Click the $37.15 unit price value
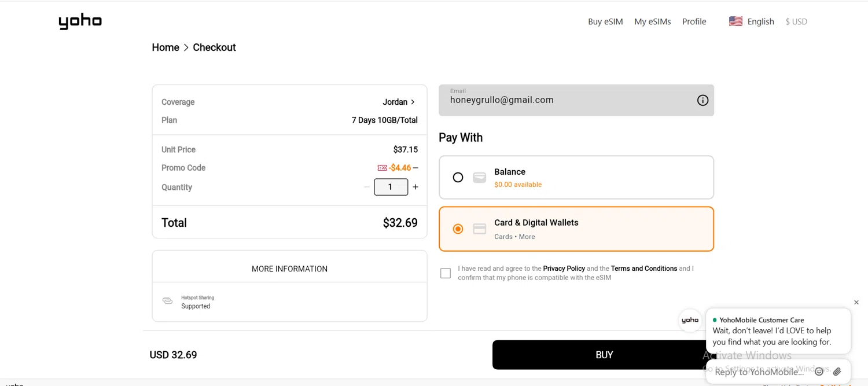This screenshot has width=868, height=386. tap(405, 150)
